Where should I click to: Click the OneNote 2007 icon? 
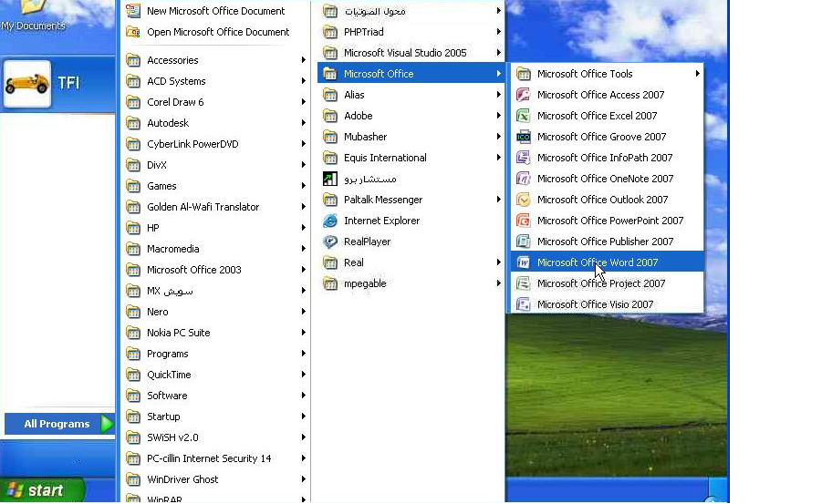tap(523, 179)
